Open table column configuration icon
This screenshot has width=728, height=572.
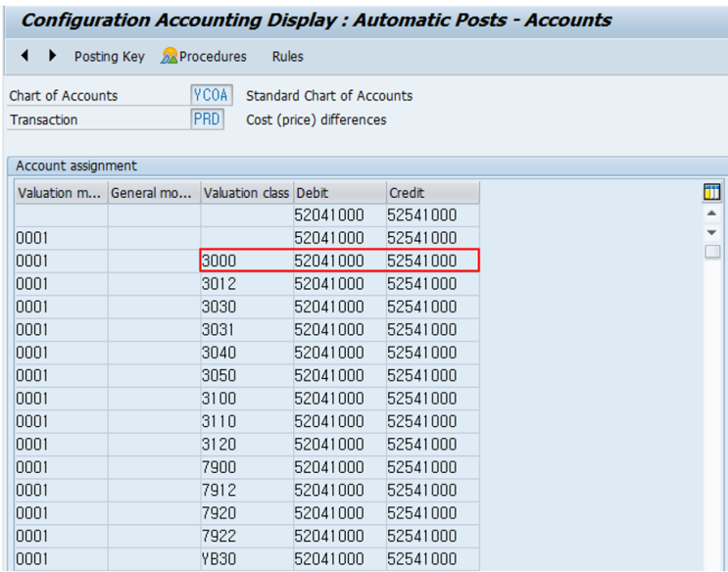(711, 192)
